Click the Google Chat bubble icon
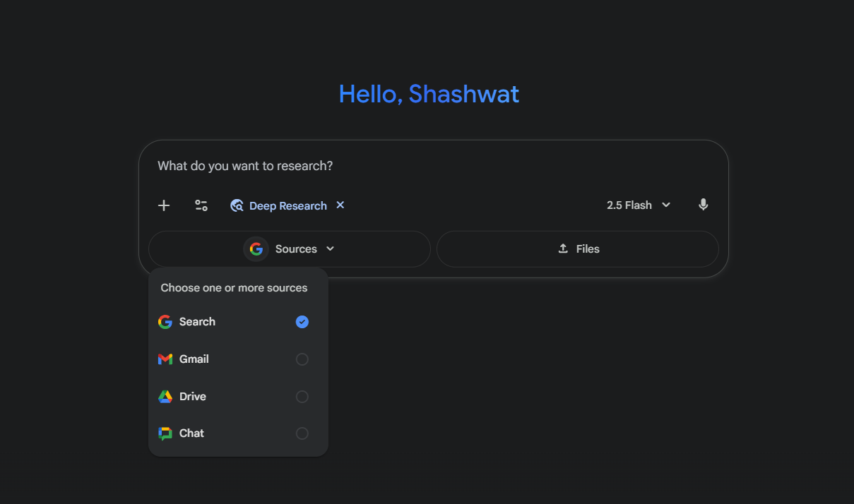This screenshot has height=504, width=854. [165, 433]
